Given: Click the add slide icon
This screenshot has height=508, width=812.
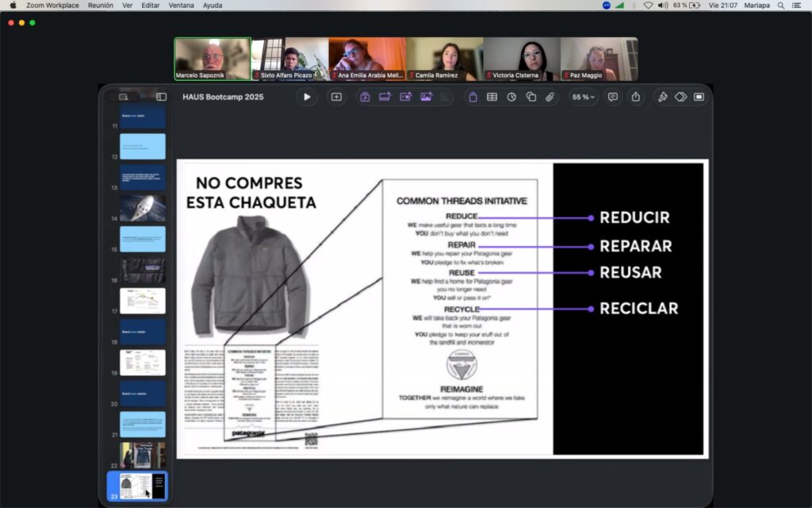Looking at the screenshot, I should pyautogui.click(x=336, y=97).
